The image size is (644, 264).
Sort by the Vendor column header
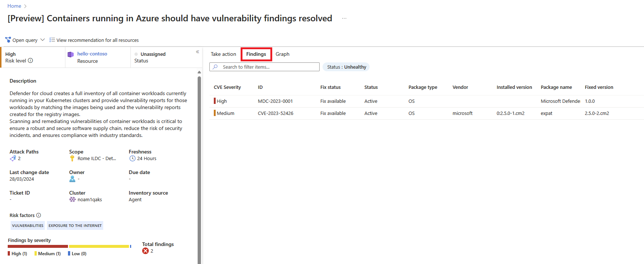pyautogui.click(x=460, y=87)
